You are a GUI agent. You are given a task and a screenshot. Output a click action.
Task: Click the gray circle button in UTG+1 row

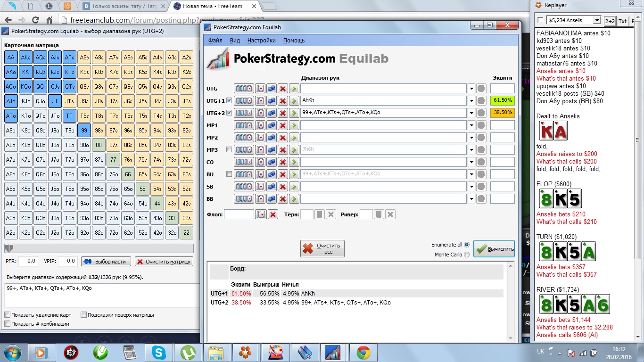(481, 101)
